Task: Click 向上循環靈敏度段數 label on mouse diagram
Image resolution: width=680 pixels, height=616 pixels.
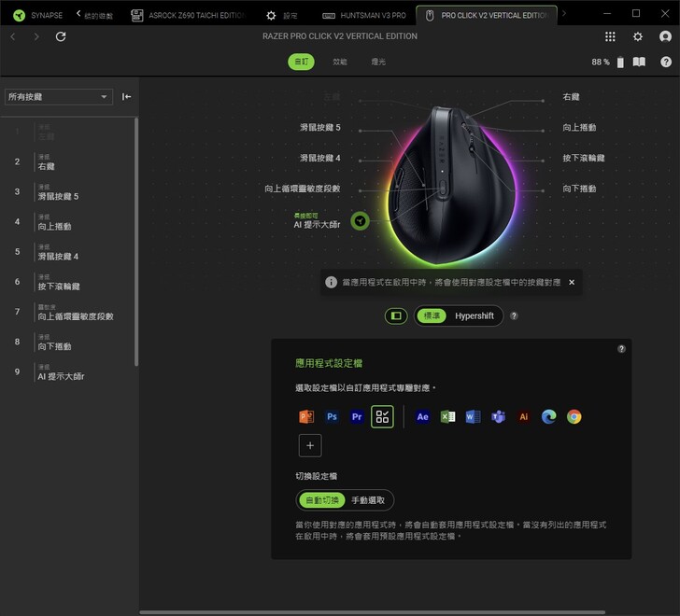Action: coord(303,189)
